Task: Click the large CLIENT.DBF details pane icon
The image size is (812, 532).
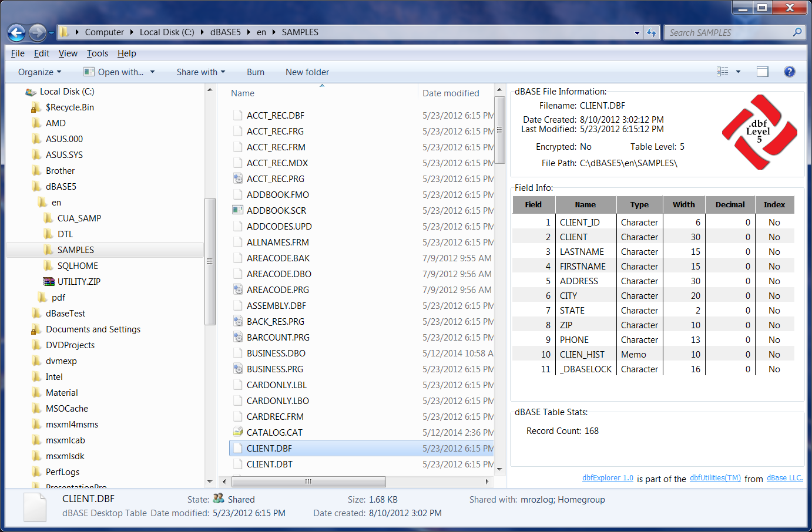Action: pyautogui.click(x=35, y=507)
